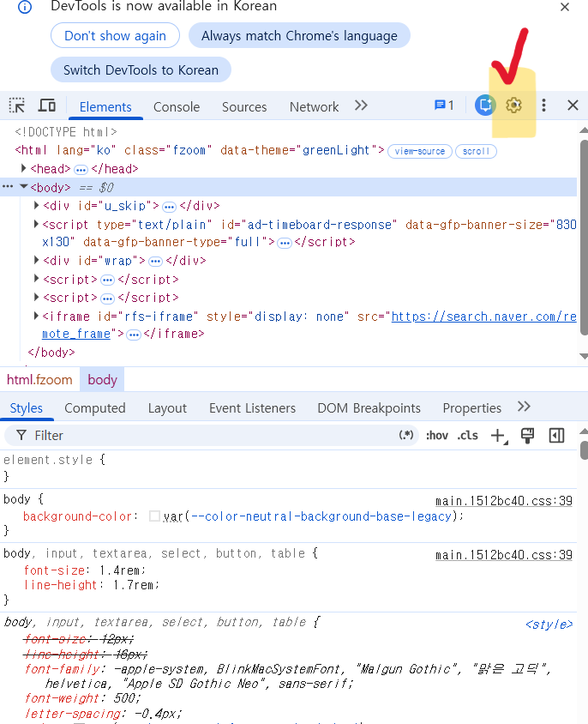Expand the div id wrap node
The width and height of the screenshot is (588, 724).
pyautogui.click(x=37, y=261)
